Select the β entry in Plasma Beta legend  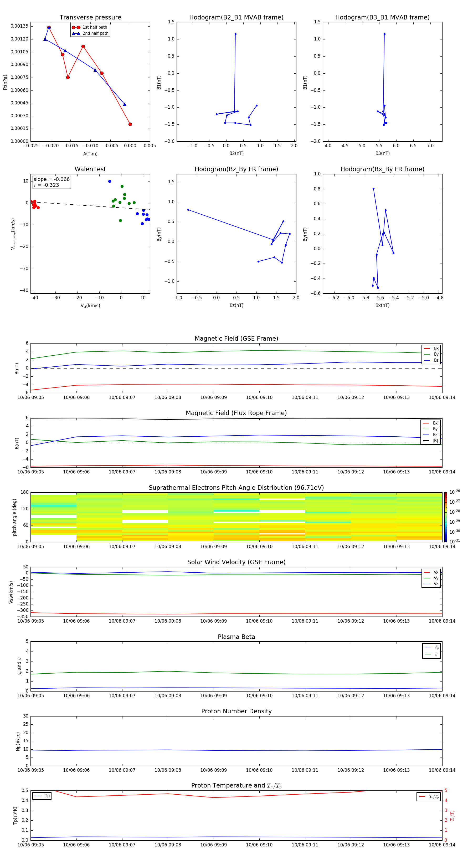[x=431, y=654]
